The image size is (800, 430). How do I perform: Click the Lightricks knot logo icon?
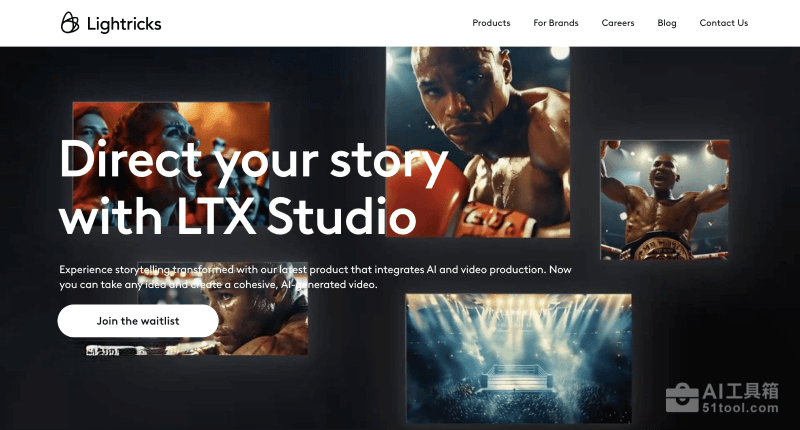[70, 23]
